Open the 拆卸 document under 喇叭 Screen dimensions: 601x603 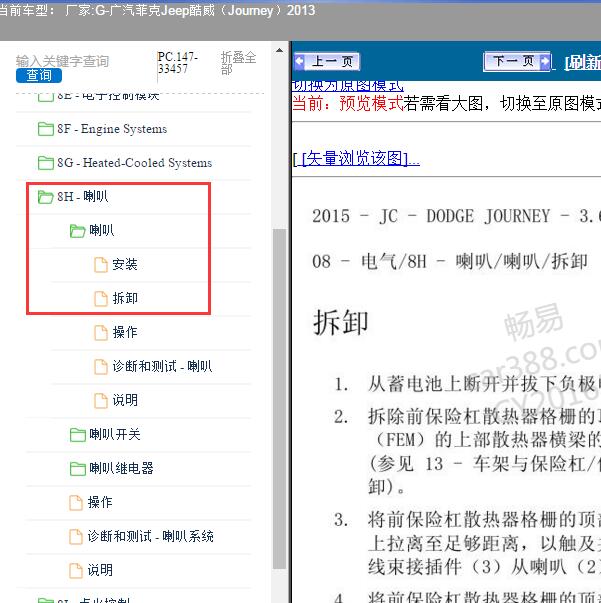click(125, 298)
